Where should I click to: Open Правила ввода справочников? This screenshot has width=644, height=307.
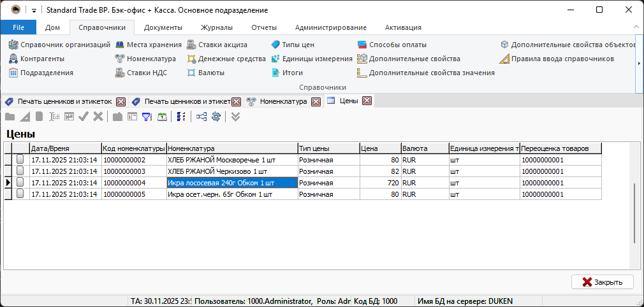pos(557,59)
